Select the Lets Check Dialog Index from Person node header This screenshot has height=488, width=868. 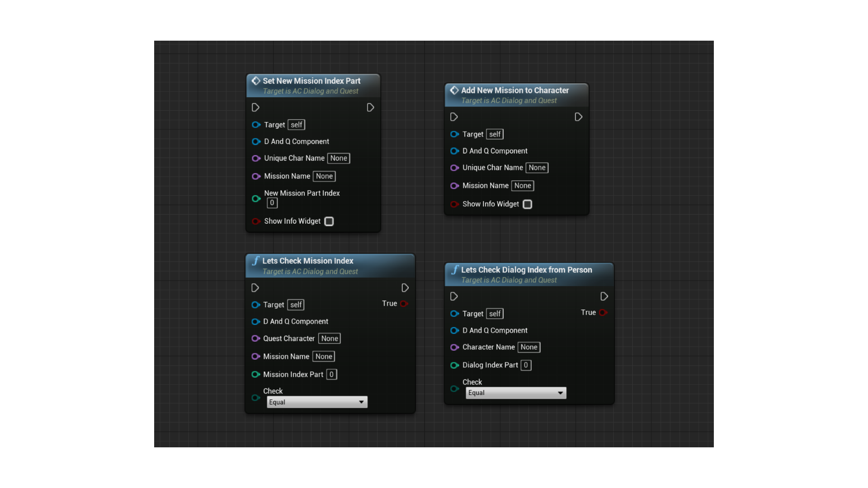pyautogui.click(x=526, y=270)
